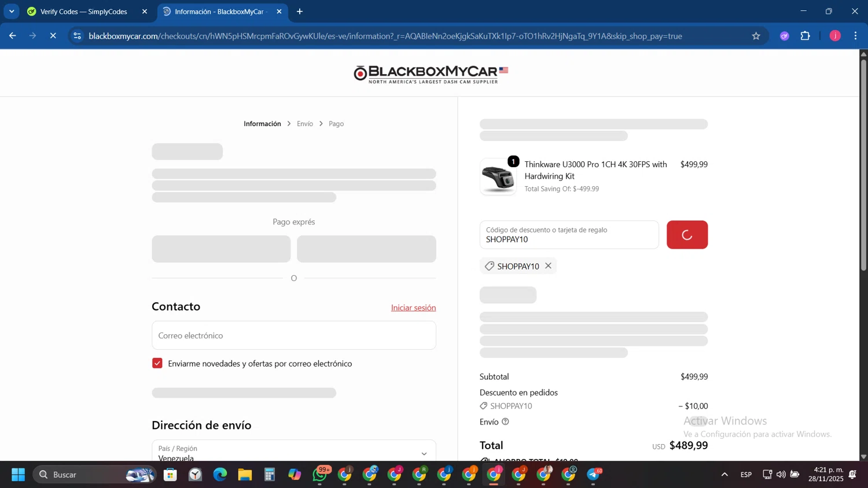
Task: Click the Thinkware U3000 Pro product name
Action: 595,170
